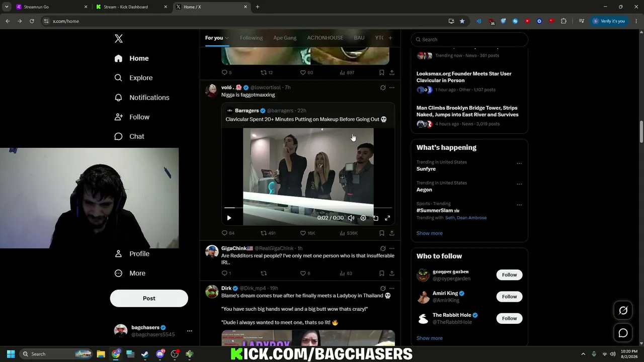
Task: Mute the Barragers video audio
Action: (351, 218)
